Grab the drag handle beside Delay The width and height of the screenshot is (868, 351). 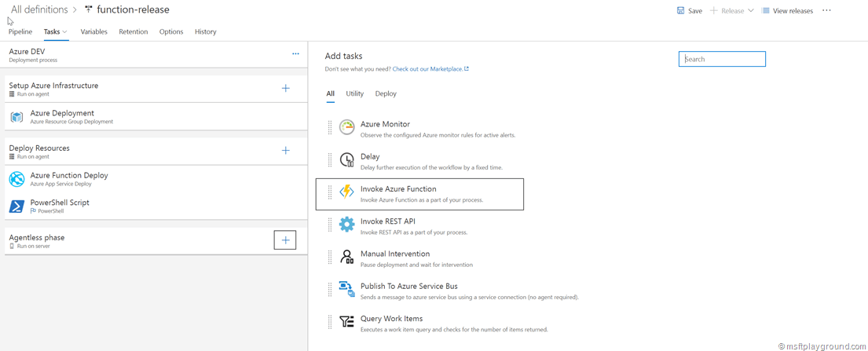329,160
